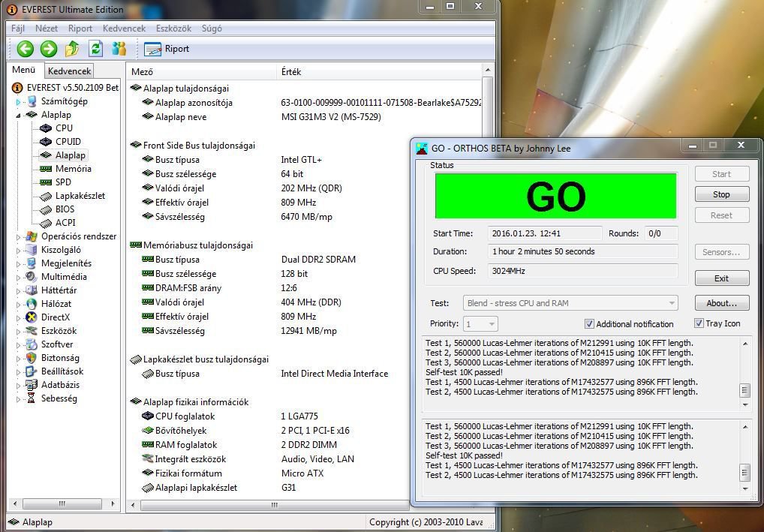Click the Számítógép computer icon
Screen dimensions: 764x532
click(x=32, y=101)
